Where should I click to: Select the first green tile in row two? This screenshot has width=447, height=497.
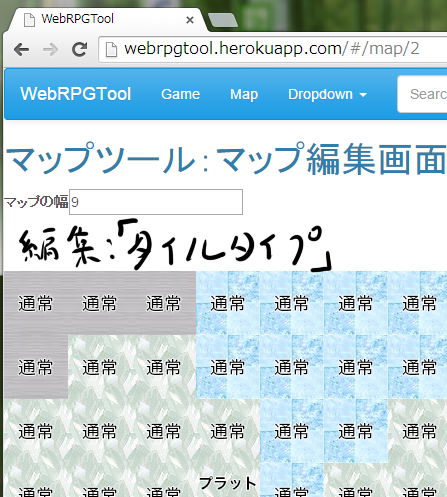coord(100,367)
